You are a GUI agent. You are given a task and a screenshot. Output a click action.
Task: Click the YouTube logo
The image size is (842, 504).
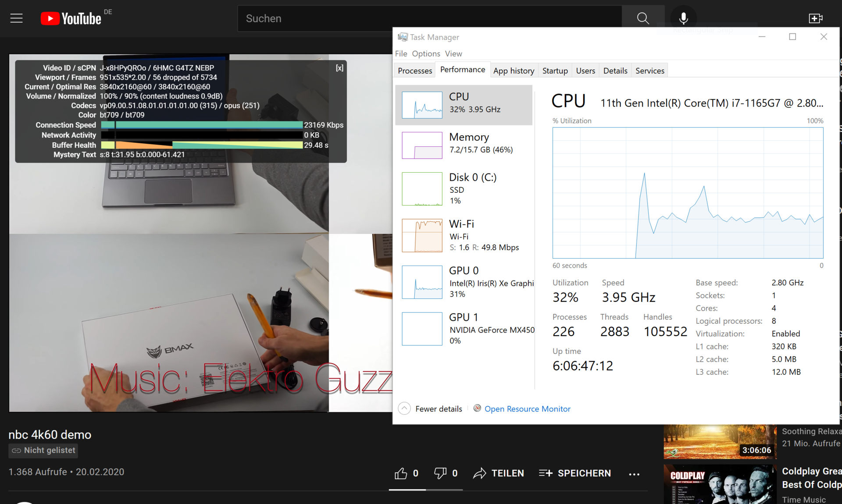click(71, 18)
